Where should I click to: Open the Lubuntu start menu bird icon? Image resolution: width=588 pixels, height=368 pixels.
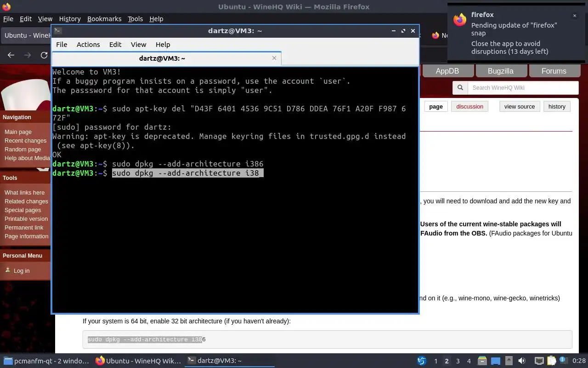pyautogui.click(x=422, y=361)
